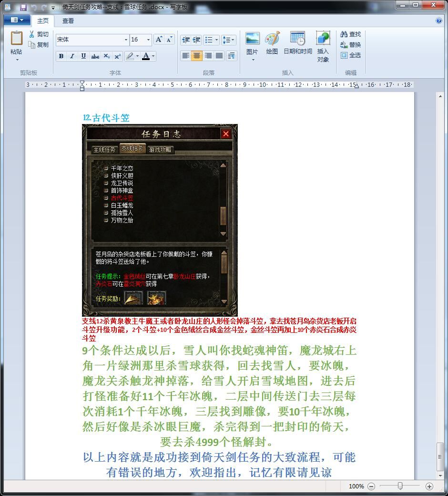Insert a picture with the 图片 icon
The width and height of the screenshot is (448, 496).
252,39
